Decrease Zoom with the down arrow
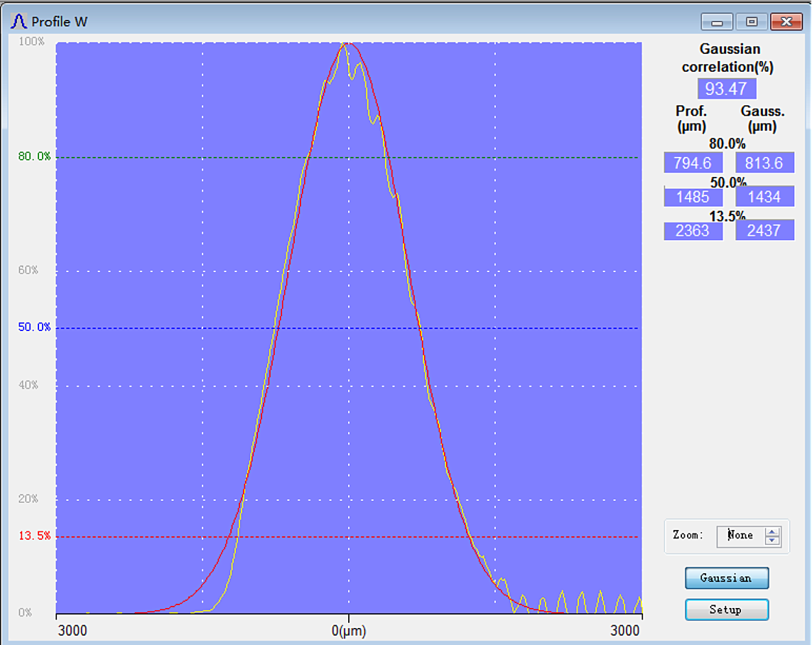 coord(772,540)
